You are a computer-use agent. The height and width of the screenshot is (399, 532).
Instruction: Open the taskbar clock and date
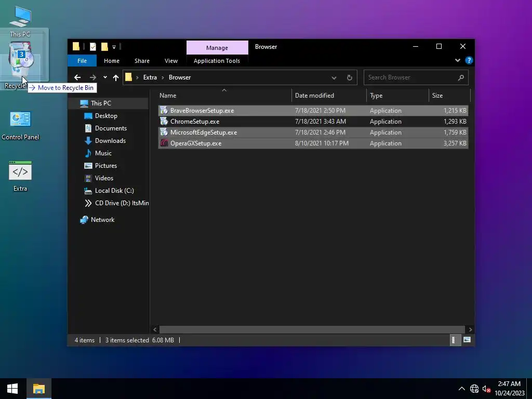509,389
